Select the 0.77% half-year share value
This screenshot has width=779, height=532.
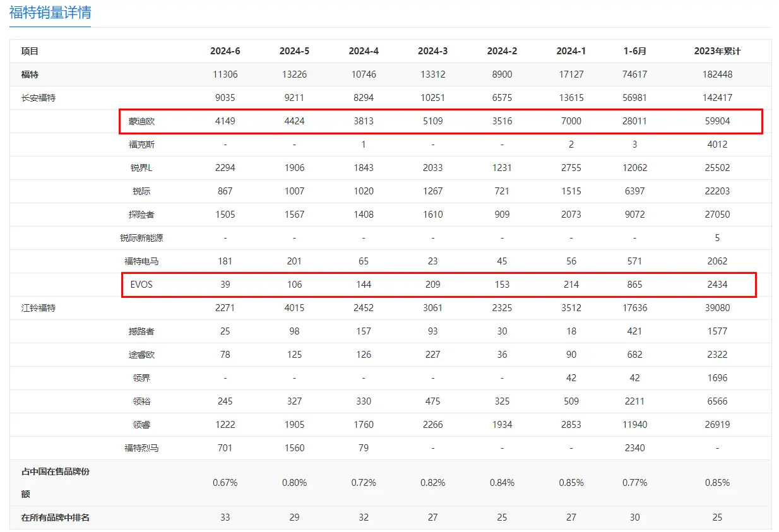[x=634, y=483]
